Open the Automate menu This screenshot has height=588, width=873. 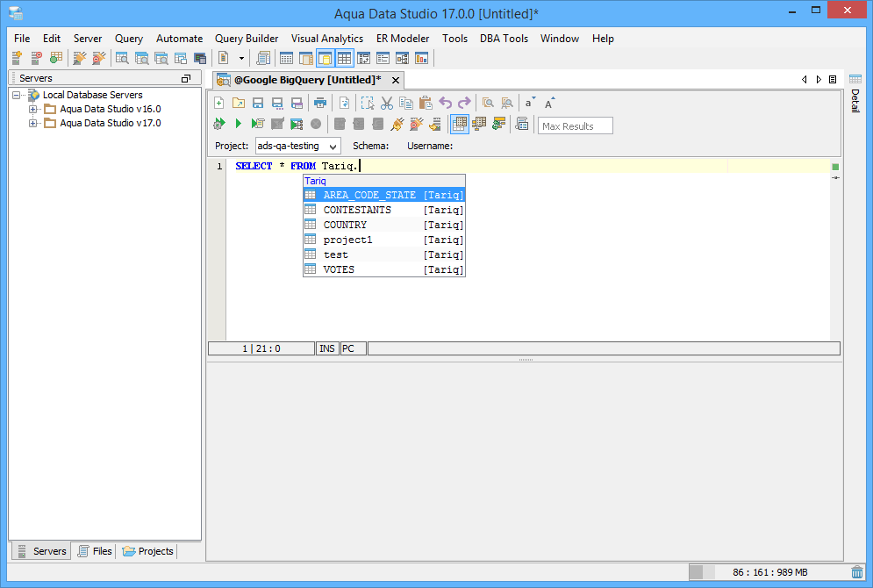(x=179, y=39)
